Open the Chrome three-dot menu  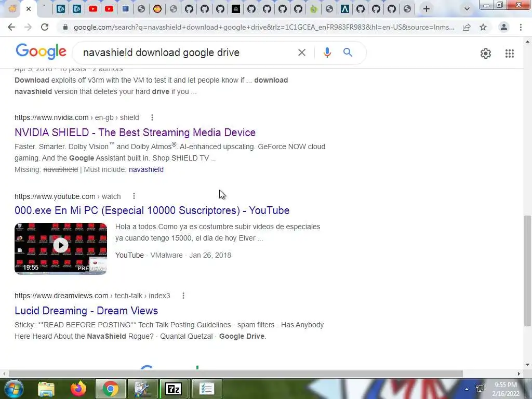521,27
